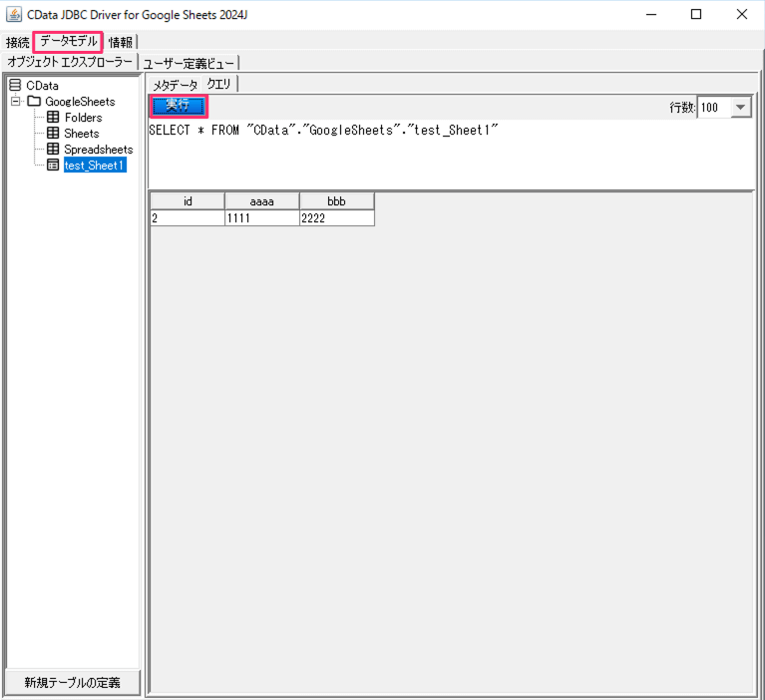Click the id column header
This screenshot has width=765, height=700.
click(x=188, y=201)
